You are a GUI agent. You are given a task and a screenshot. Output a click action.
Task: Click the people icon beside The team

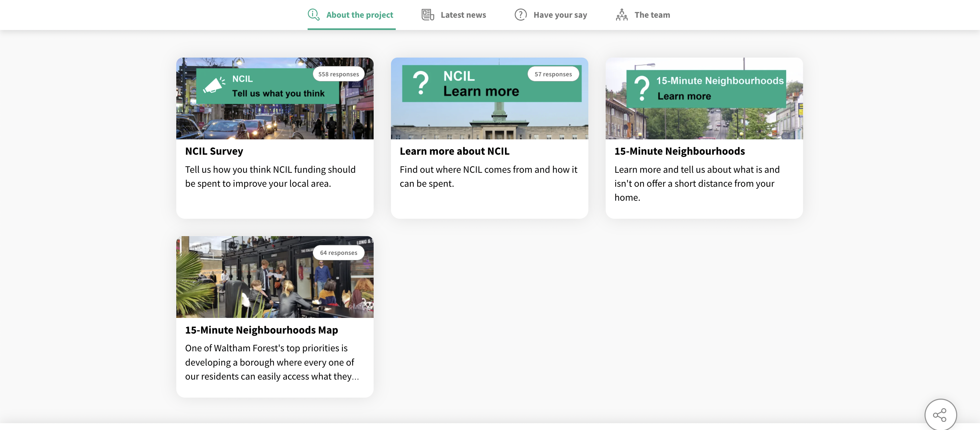click(622, 14)
